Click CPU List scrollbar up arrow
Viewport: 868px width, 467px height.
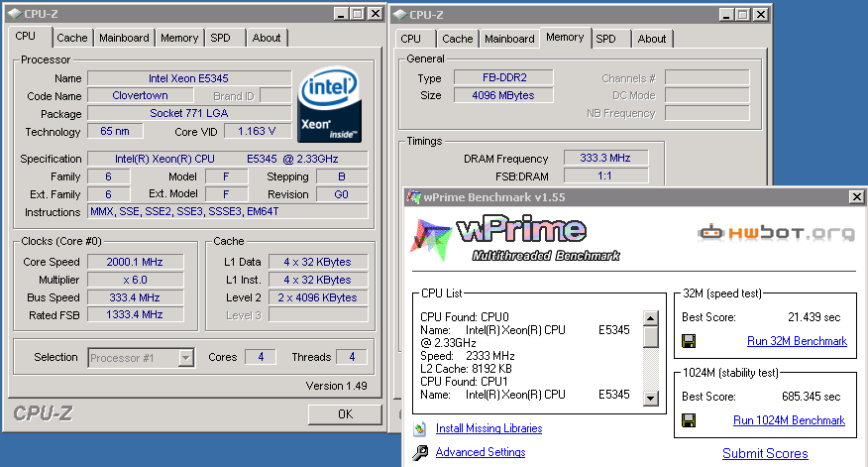(x=651, y=318)
